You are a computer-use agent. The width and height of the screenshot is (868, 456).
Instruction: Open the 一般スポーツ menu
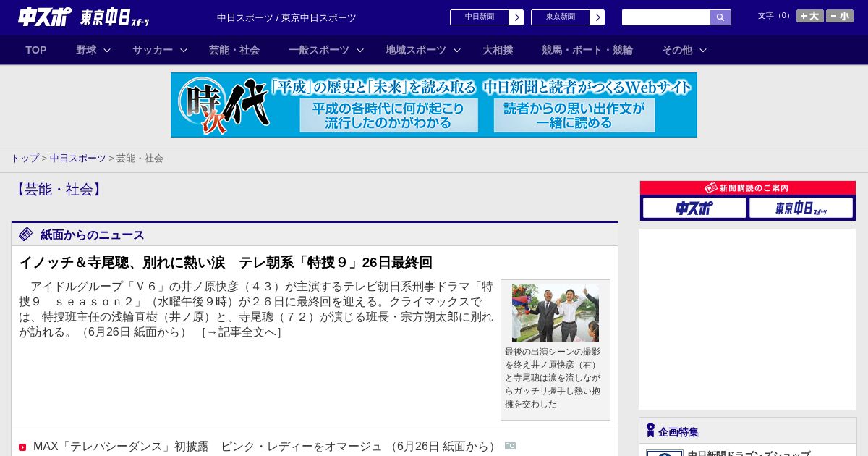pyautogui.click(x=319, y=50)
